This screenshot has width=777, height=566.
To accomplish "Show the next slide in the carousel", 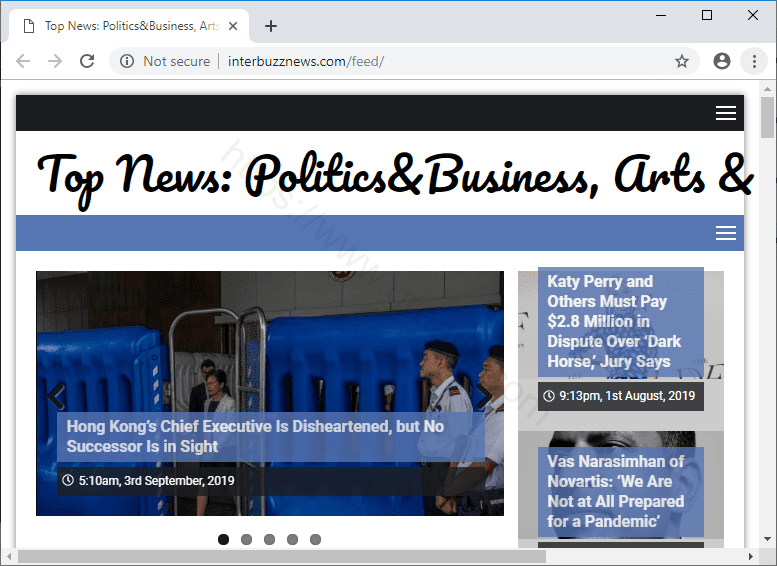I will point(484,396).
